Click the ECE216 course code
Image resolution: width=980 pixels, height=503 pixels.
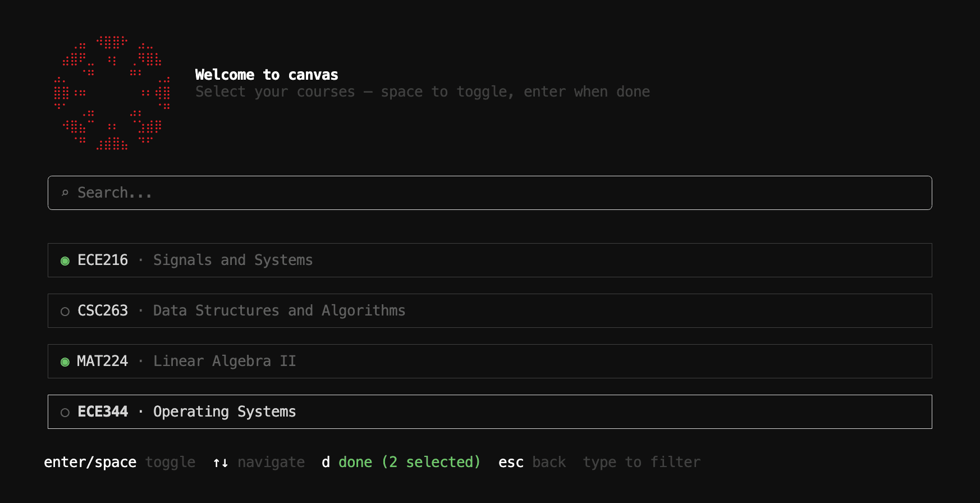[103, 260]
